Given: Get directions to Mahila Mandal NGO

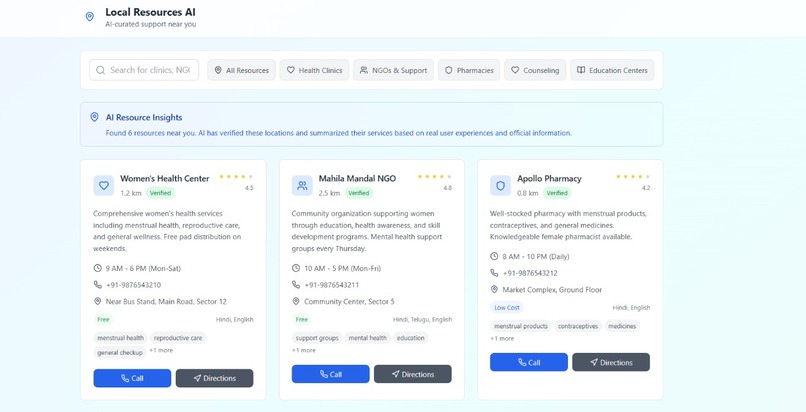Looking at the screenshot, I should [x=413, y=374].
